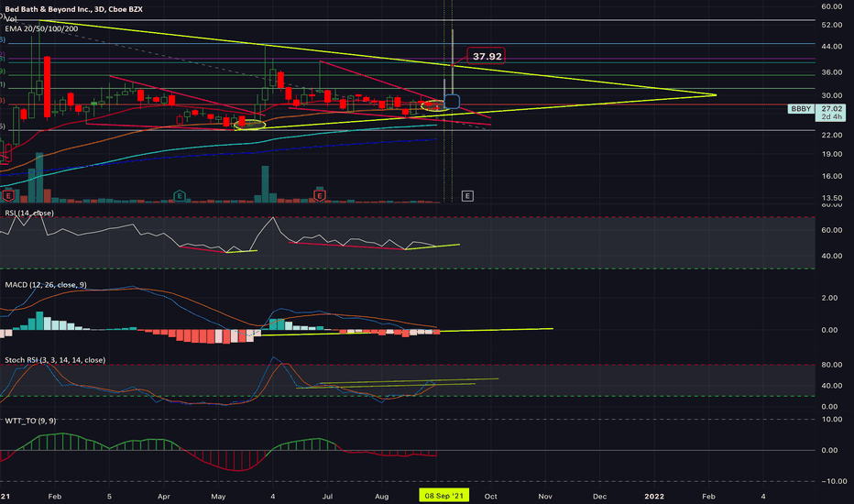This screenshot has width=854, height=504.
Task: Click the Apr label on the time axis
Action: pyautogui.click(x=163, y=497)
